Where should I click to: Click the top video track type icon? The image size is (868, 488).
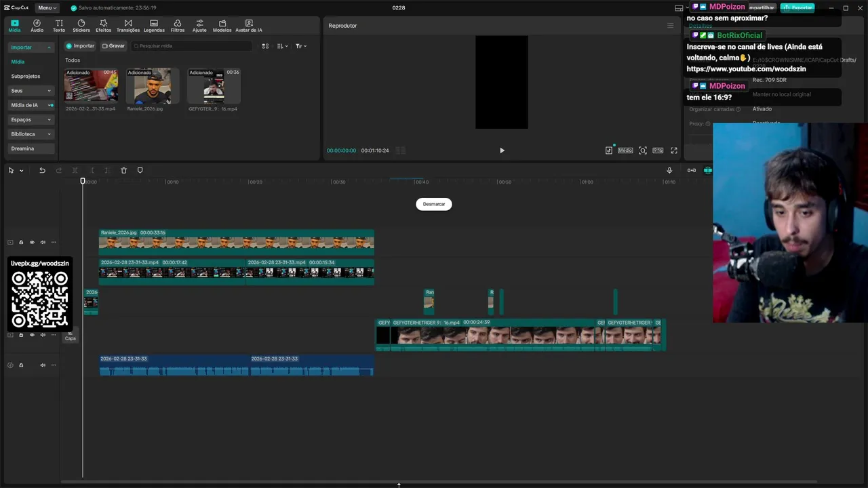coord(10,242)
